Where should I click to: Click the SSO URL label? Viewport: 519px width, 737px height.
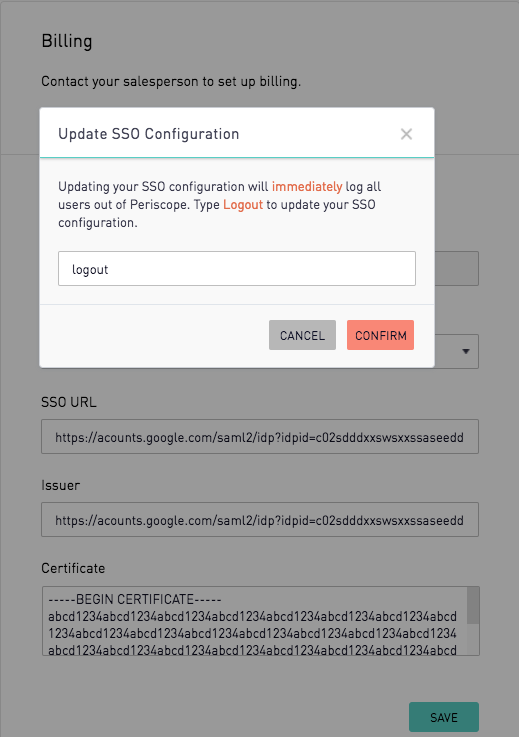(69, 402)
